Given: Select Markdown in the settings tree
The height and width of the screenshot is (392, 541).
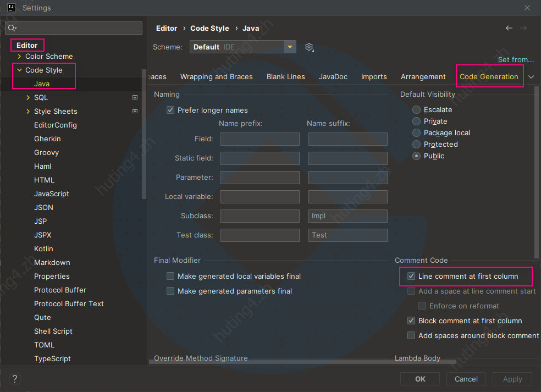Looking at the screenshot, I should click(52, 263).
